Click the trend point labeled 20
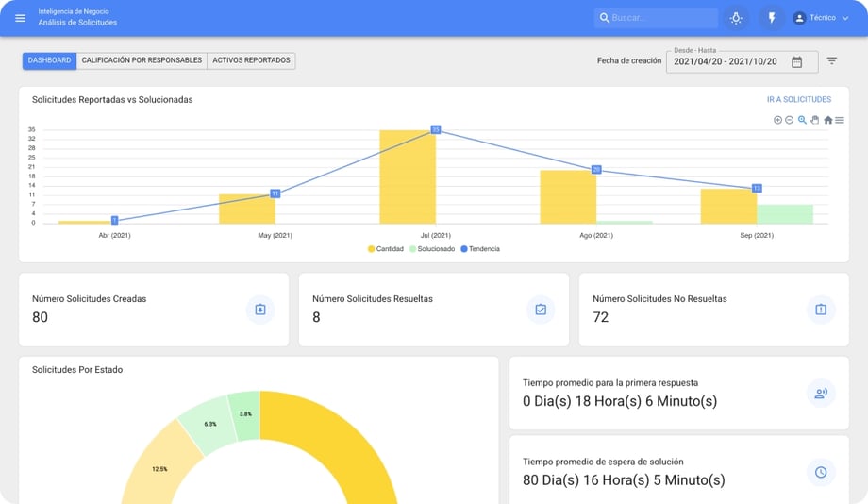This screenshot has width=868, height=504. point(596,170)
